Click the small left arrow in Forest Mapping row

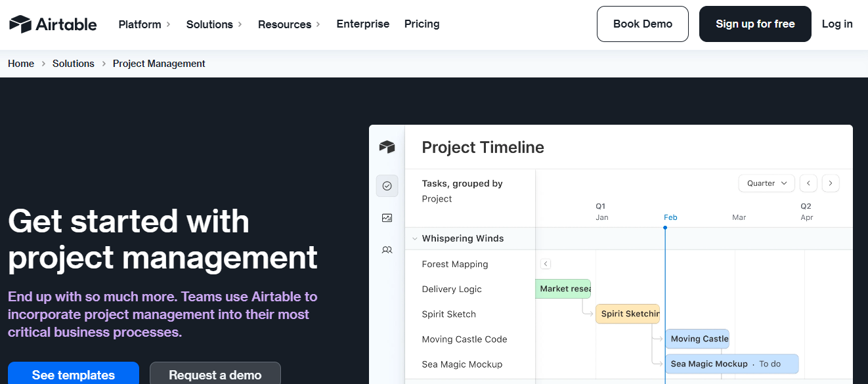tap(546, 264)
